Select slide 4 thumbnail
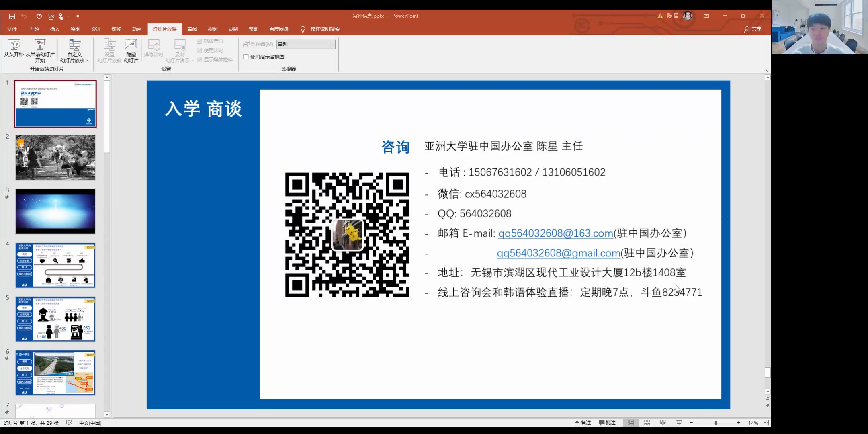This screenshot has height=434, width=868. tap(55, 265)
